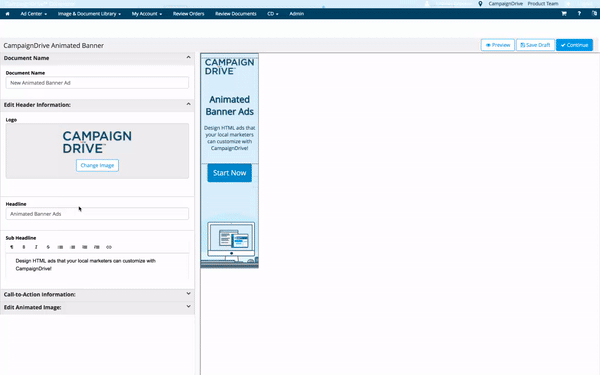Screen dimensions: 600x375
Task: Insert a link in Sub Headline editor
Action: [x=109, y=247]
